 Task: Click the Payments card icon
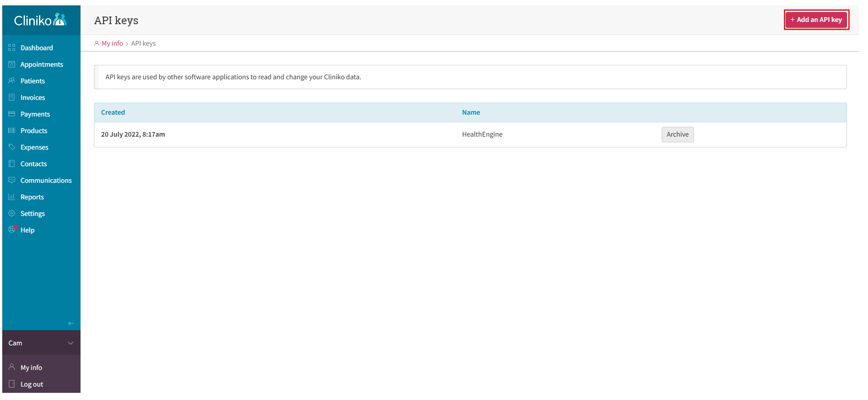coord(12,114)
